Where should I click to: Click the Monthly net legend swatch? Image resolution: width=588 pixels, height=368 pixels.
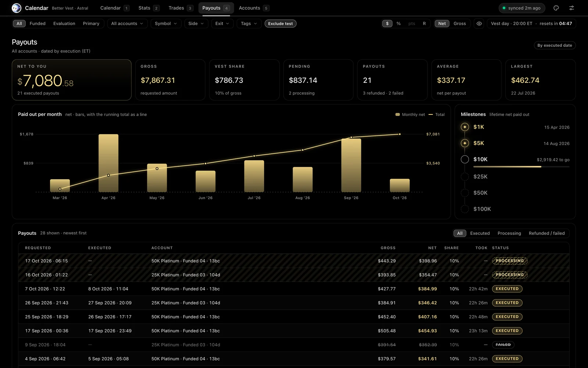[x=397, y=114]
